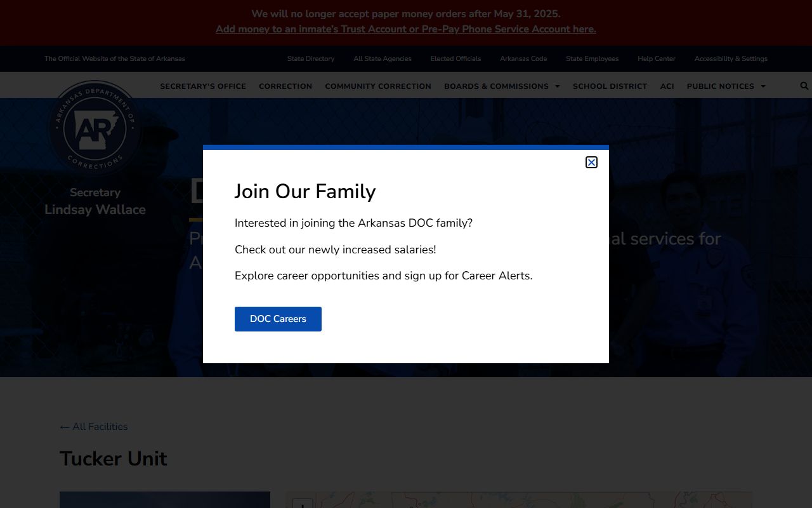The image size is (812, 508).
Task: Click the Tucker Unit heading
Action: pyautogui.click(x=114, y=458)
